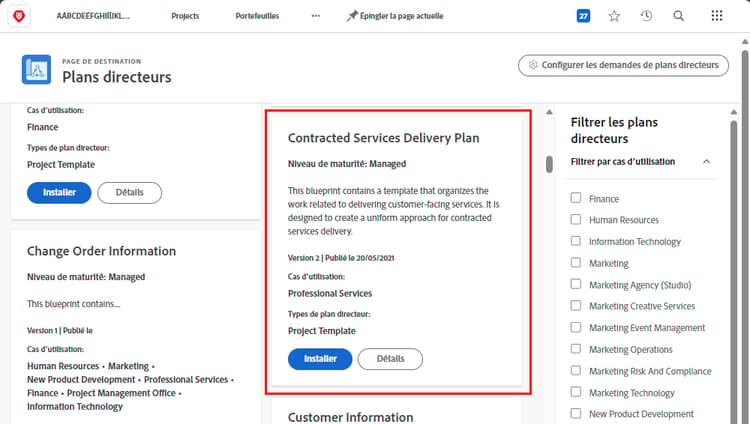The image size is (750, 424).
Task: Check the Finance filter checkbox
Action: (x=576, y=198)
